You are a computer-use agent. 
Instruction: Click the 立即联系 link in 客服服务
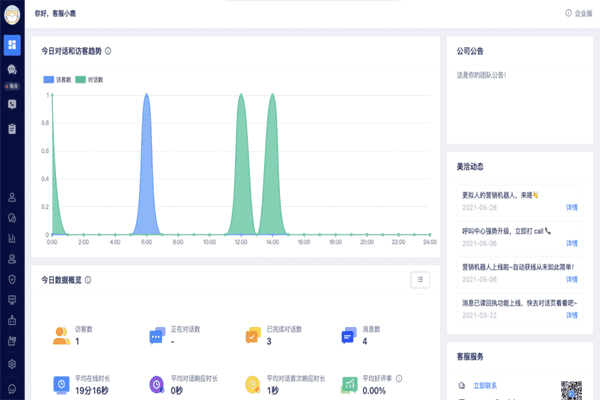tap(485, 386)
